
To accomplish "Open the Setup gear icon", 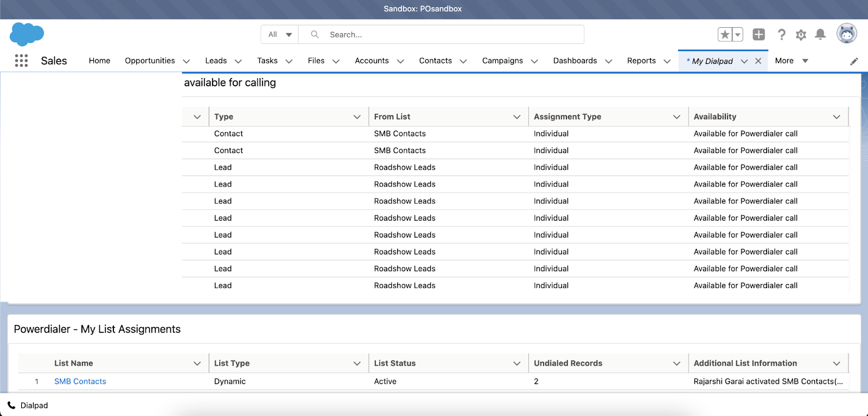I will (801, 35).
